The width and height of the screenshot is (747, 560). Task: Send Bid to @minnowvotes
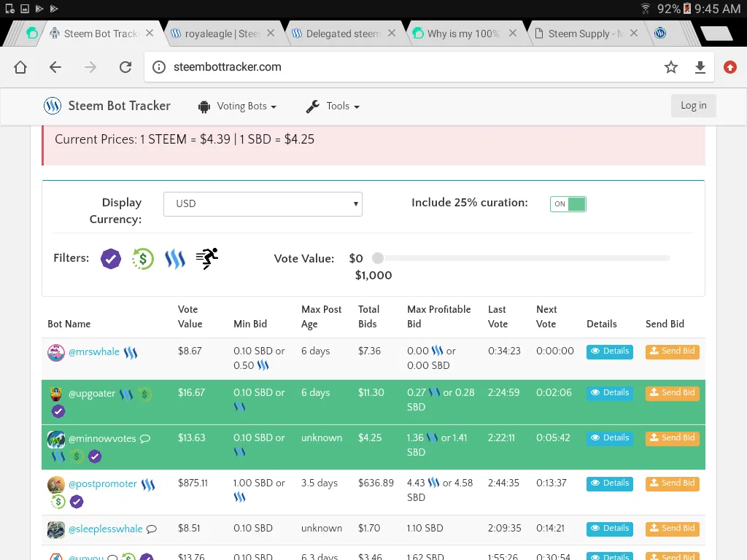point(672,438)
